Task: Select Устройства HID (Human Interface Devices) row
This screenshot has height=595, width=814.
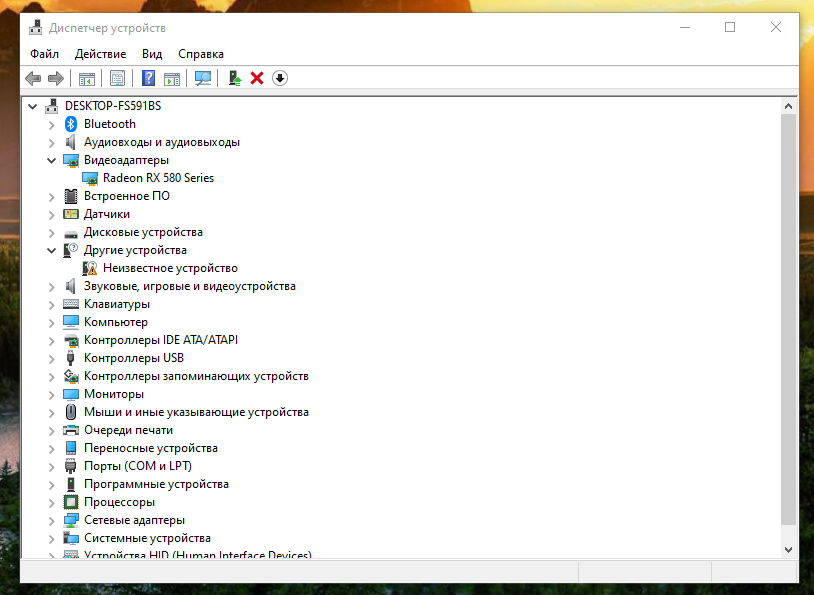Action: coord(198,554)
